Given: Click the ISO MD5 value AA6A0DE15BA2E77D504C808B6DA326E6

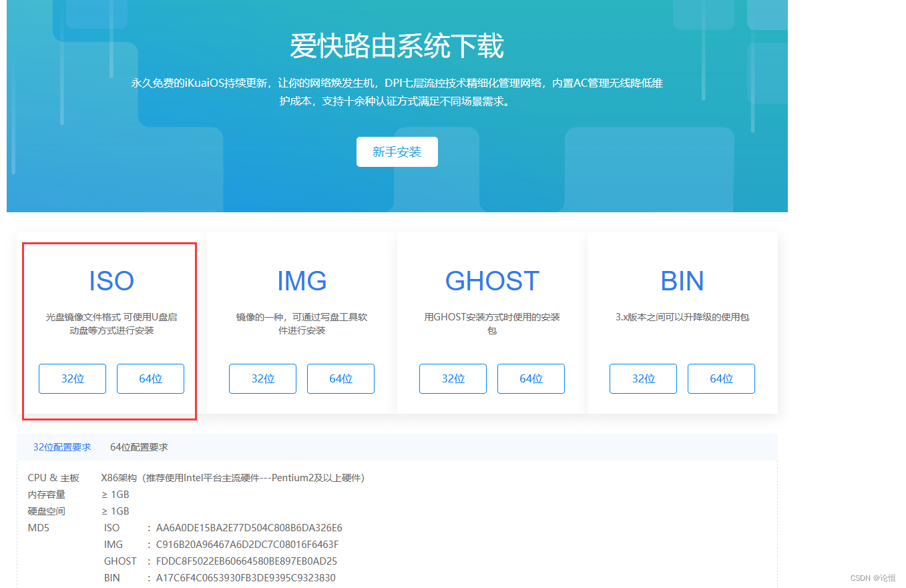Looking at the screenshot, I should tap(249, 528).
